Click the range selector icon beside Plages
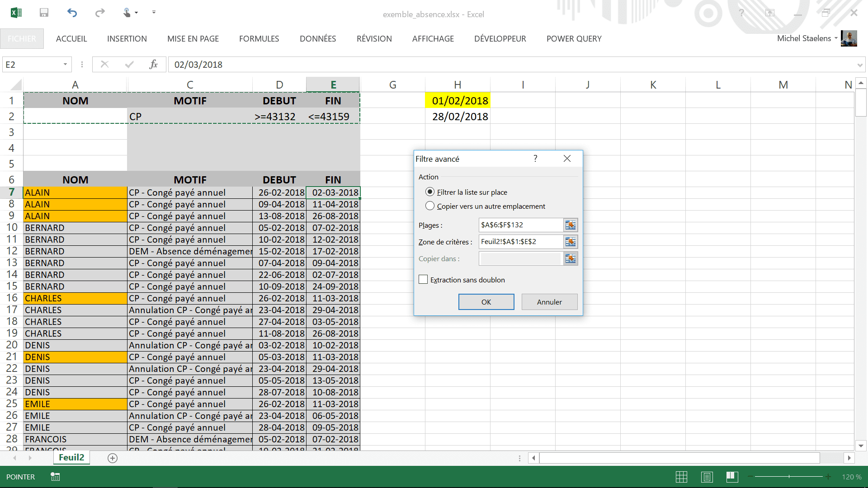This screenshot has height=488, width=868. 571,225
